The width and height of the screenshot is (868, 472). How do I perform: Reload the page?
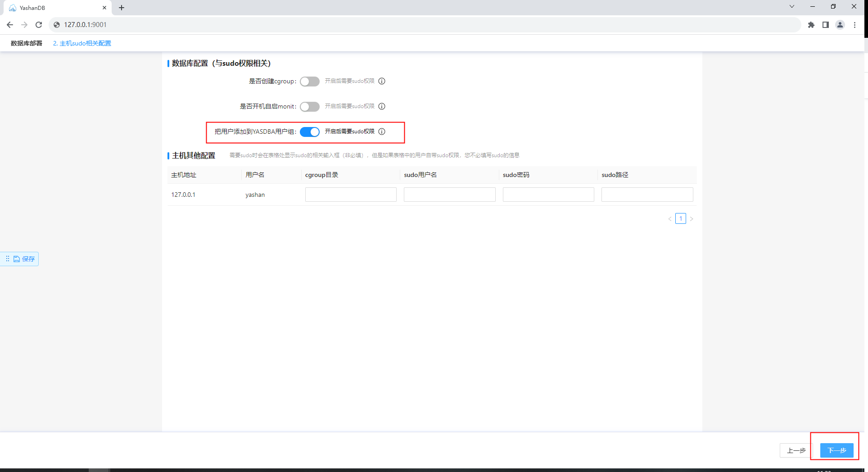coord(39,25)
